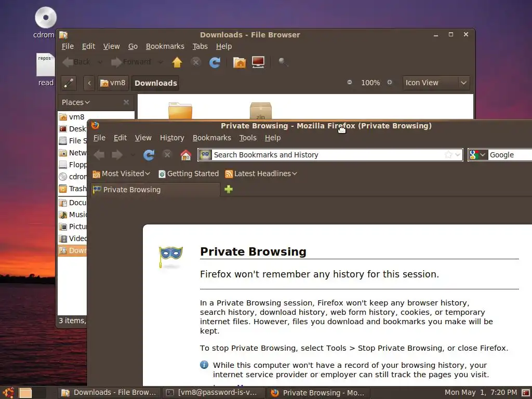Open the Firefox URL bar history dropdown
This screenshot has width=532, height=399.
[x=458, y=155]
